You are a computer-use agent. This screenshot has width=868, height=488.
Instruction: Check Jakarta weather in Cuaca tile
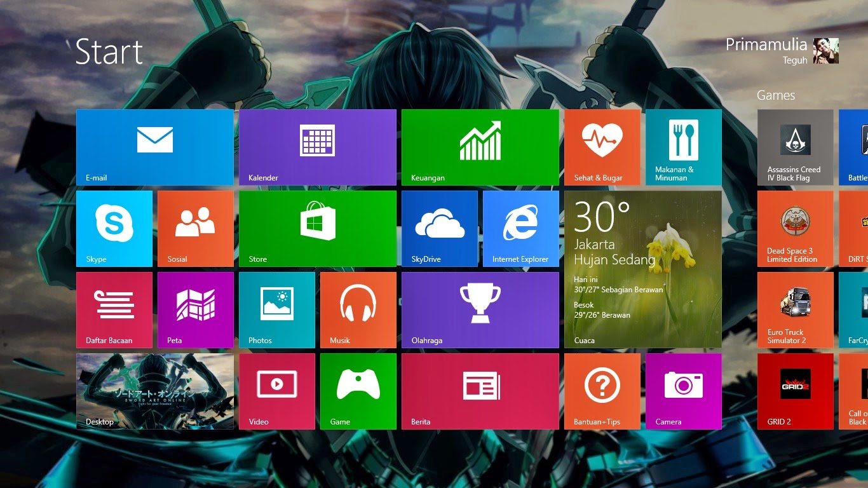coord(642,269)
